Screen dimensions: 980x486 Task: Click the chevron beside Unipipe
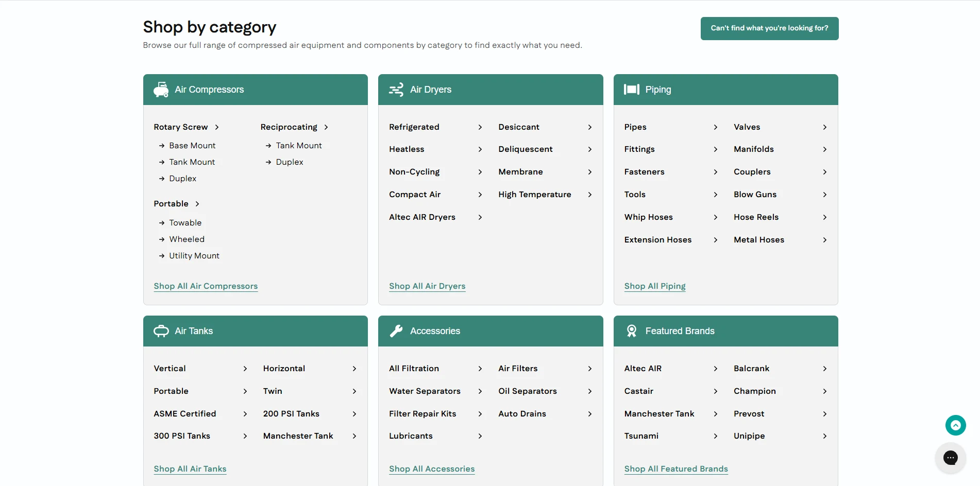[x=825, y=436]
